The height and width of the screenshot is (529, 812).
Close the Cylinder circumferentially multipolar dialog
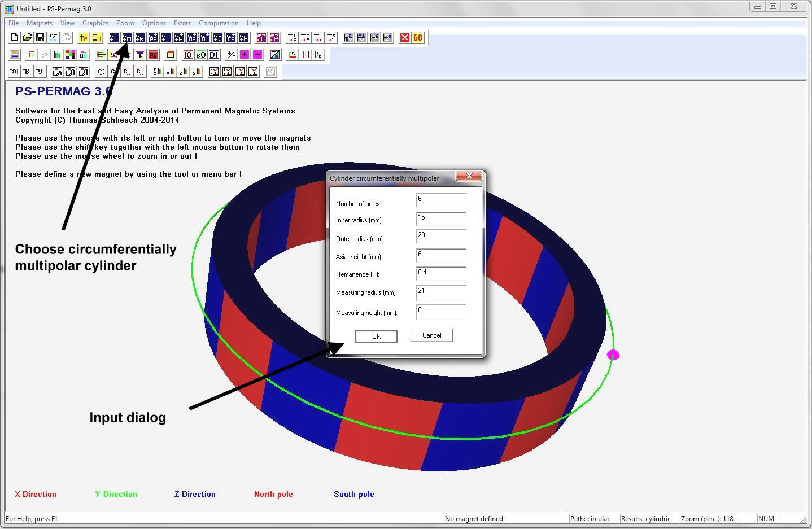469,176
